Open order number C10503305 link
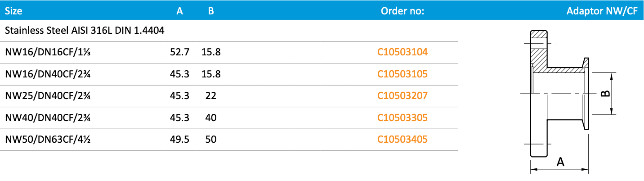 pyautogui.click(x=402, y=118)
